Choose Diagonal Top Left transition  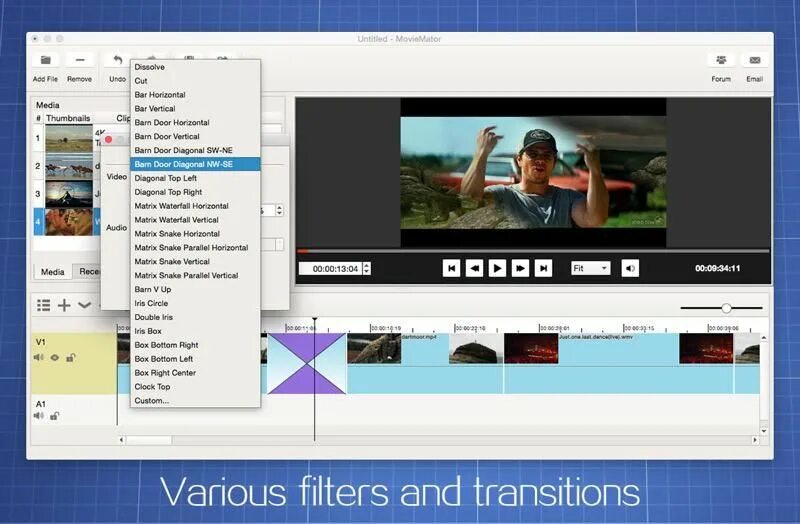tap(195, 178)
